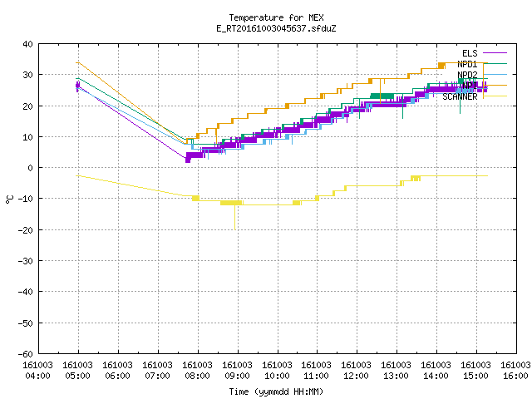
Task: Click the yellow SCANNER curve start at 05:00
Action: (x=77, y=175)
